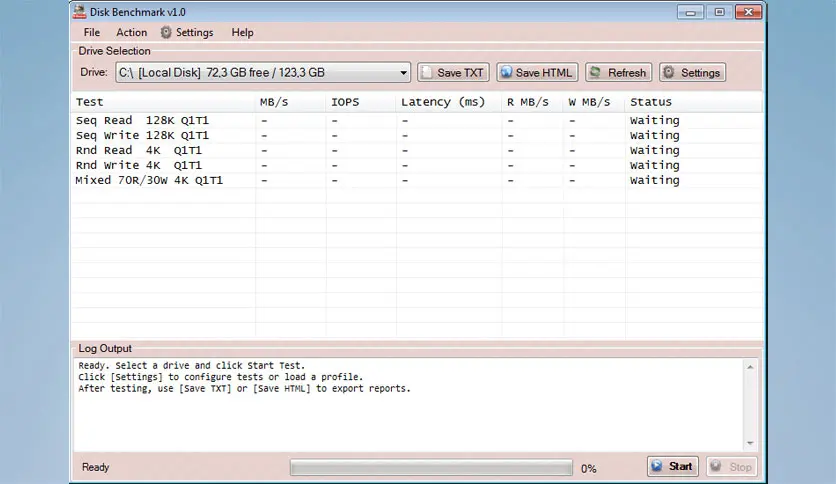This screenshot has width=836, height=484.
Task: Click the Ready status bar text
Action: point(95,467)
